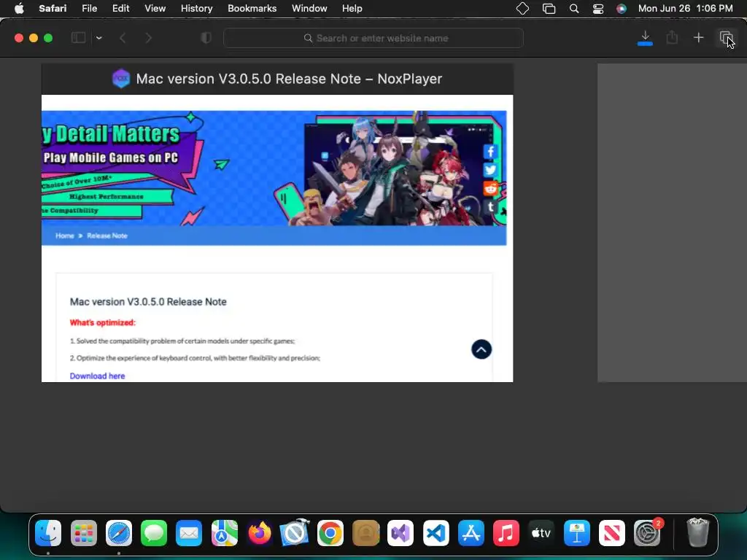Click the Release Note breadcrumb link
The width and height of the screenshot is (747, 560).
tap(107, 236)
